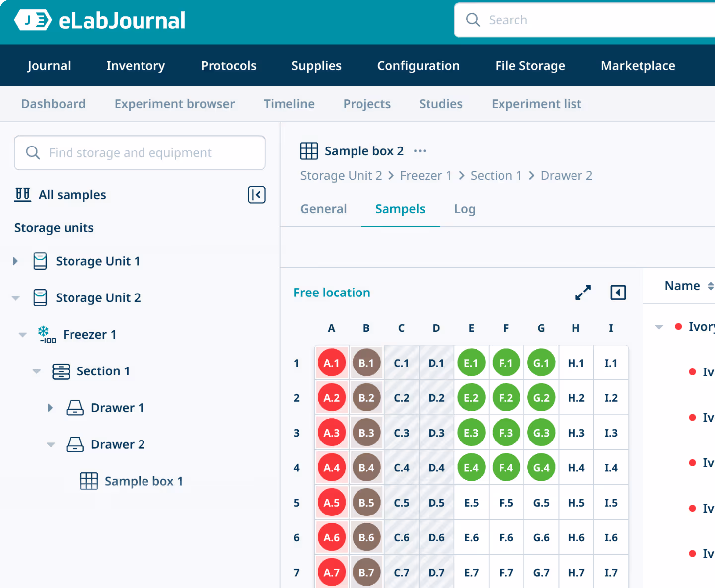
Task: Click the Section 1 shelf icon
Action: point(61,371)
